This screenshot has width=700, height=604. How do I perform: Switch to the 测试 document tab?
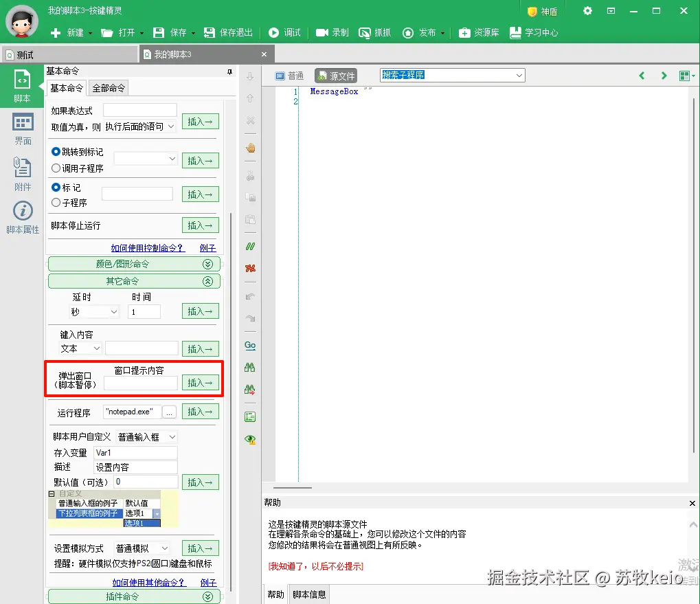(x=69, y=55)
